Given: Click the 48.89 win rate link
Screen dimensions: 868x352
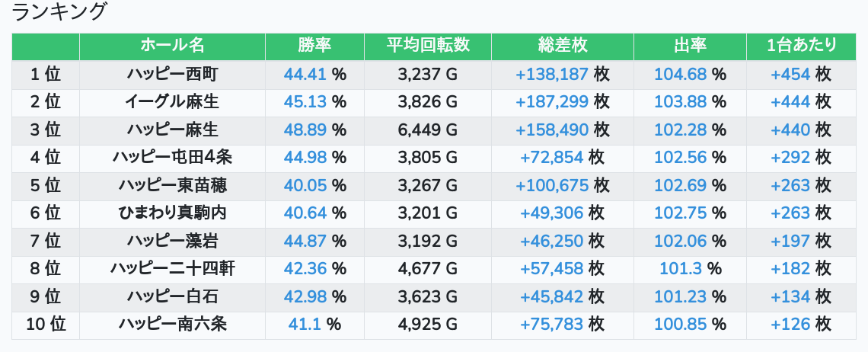Looking at the screenshot, I should tap(305, 130).
